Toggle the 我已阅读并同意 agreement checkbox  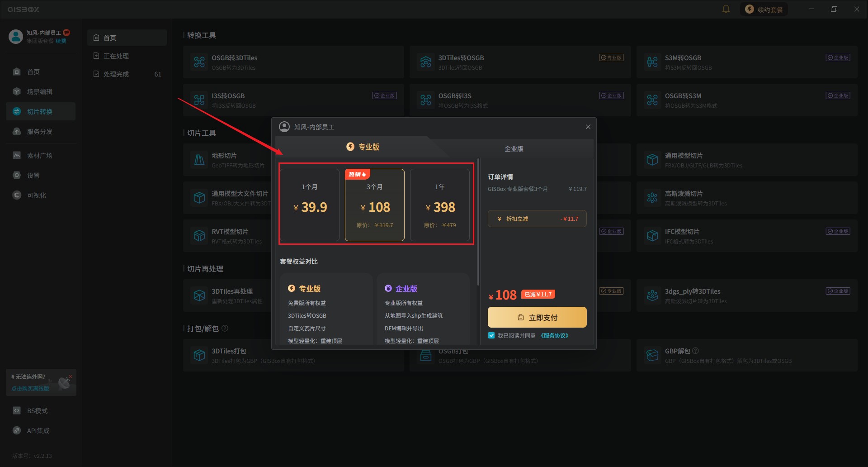pos(491,335)
